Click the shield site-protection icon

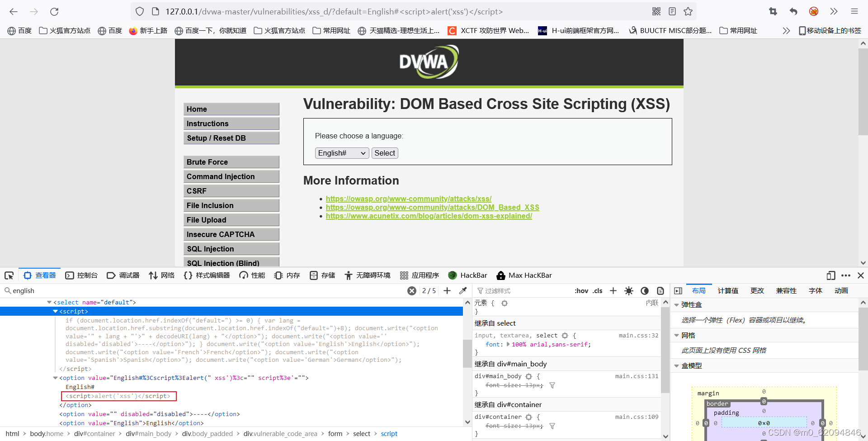pos(140,12)
